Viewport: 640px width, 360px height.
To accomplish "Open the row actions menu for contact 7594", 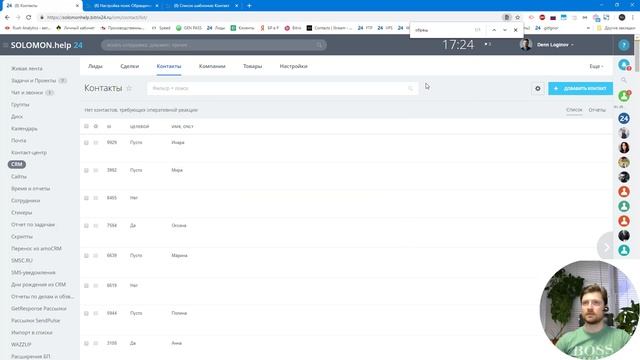I will [x=96, y=225].
